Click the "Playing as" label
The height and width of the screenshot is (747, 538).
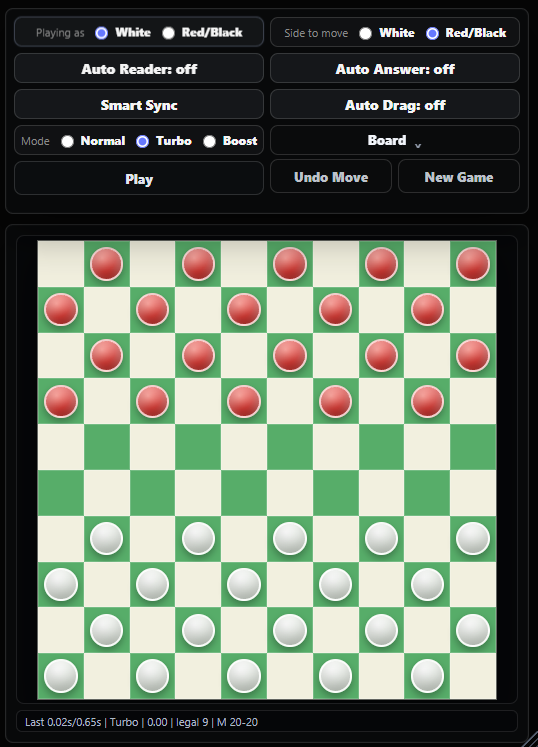click(x=60, y=33)
